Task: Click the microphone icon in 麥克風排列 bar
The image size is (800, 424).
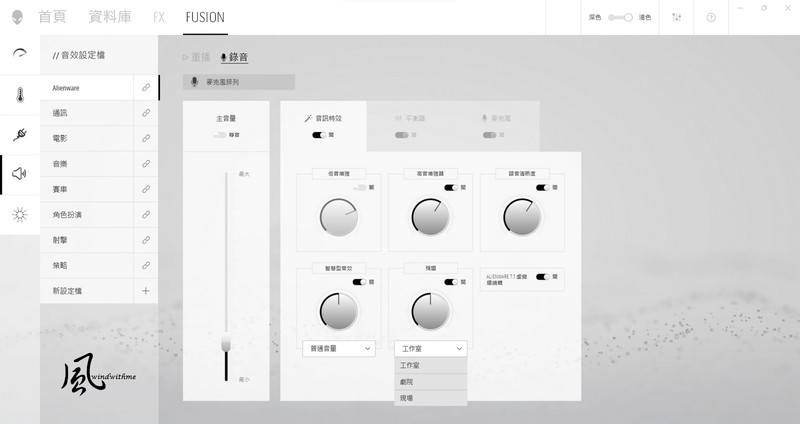Action: tap(194, 82)
